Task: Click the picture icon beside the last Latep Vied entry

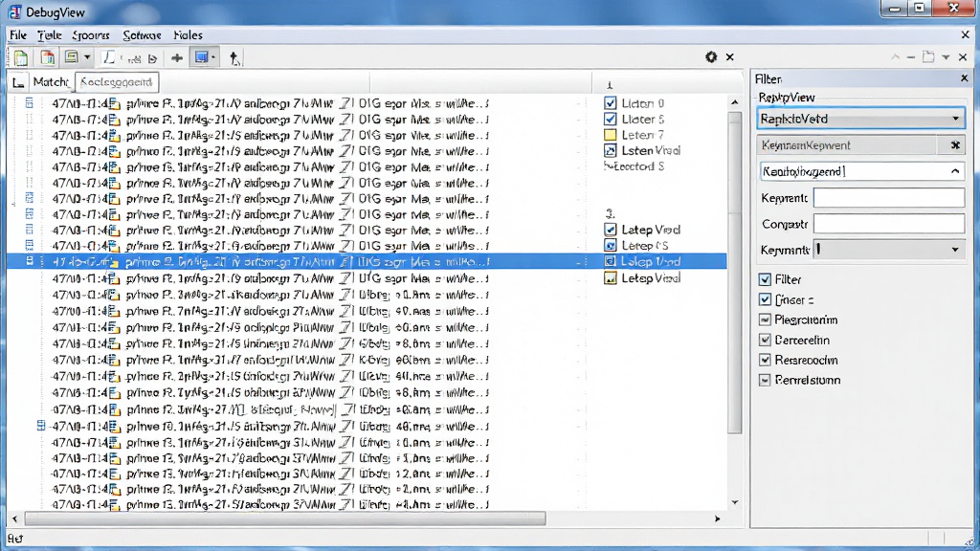Action: pyautogui.click(x=610, y=278)
